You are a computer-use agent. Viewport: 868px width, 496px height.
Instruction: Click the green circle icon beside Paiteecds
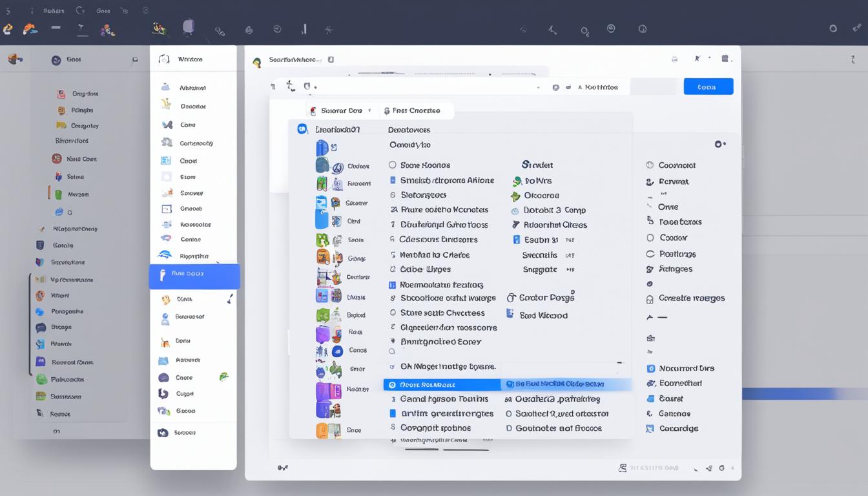click(41, 380)
